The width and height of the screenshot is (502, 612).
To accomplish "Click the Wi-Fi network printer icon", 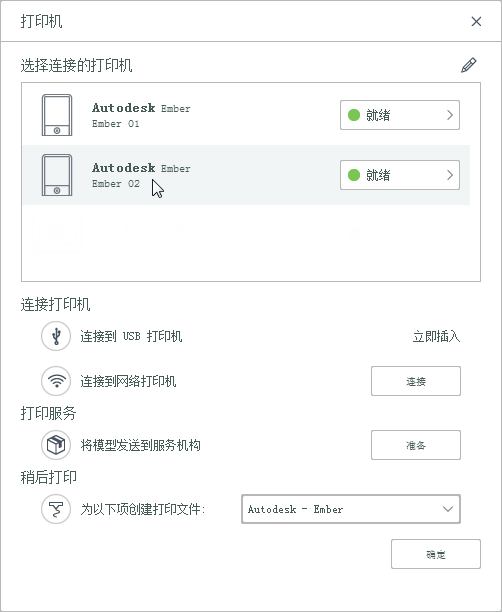I will pos(56,381).
